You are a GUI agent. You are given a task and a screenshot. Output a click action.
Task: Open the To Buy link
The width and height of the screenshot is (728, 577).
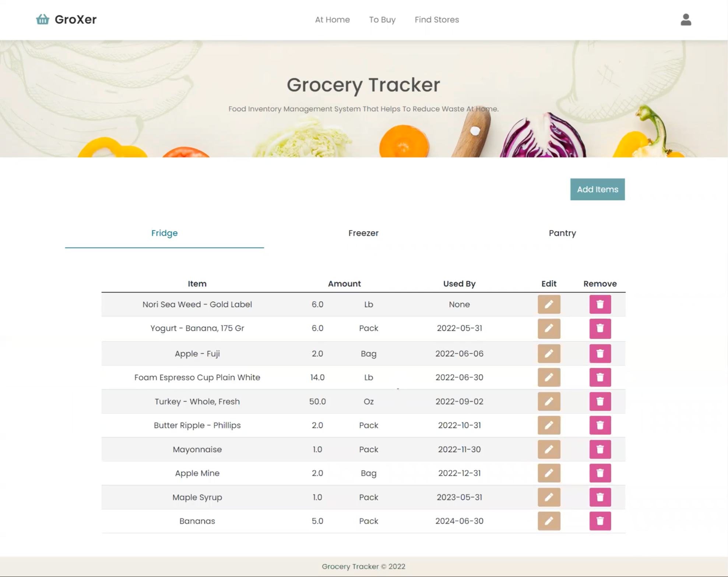click(x=382, y=20)
